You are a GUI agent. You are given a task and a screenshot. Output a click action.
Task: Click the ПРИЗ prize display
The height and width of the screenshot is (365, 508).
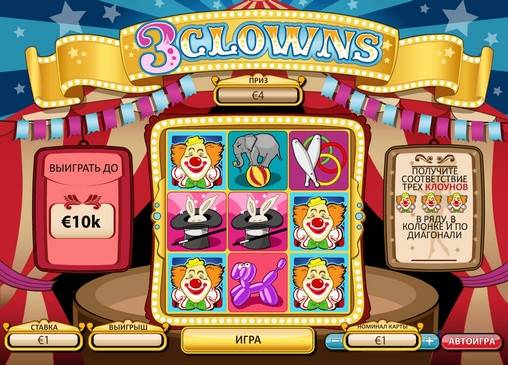(258, 95)
